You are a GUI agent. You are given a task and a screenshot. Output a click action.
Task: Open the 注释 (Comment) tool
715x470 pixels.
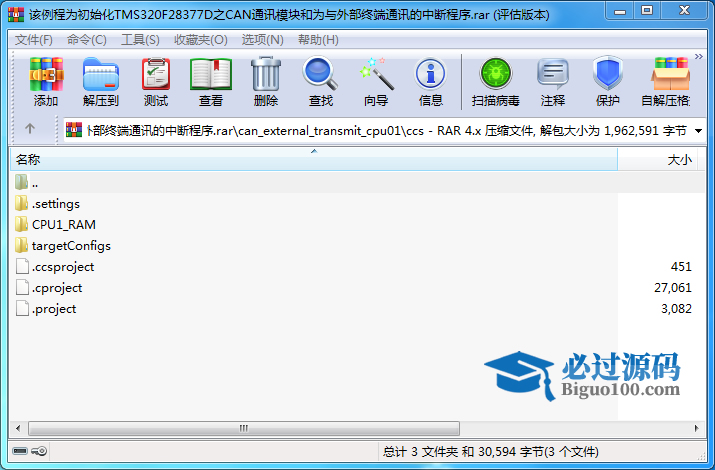coord(553,82)
